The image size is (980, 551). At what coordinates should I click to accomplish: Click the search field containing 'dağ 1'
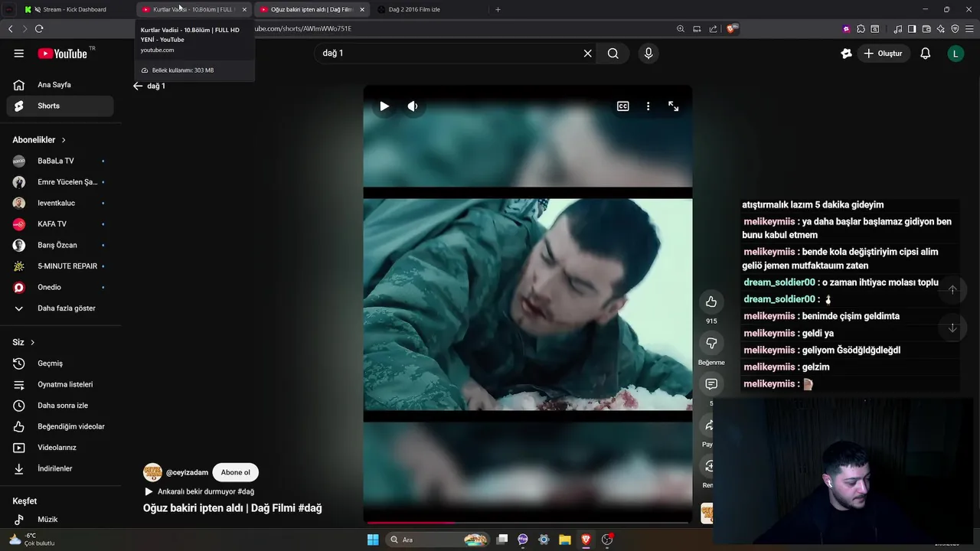tap(448, 54)
